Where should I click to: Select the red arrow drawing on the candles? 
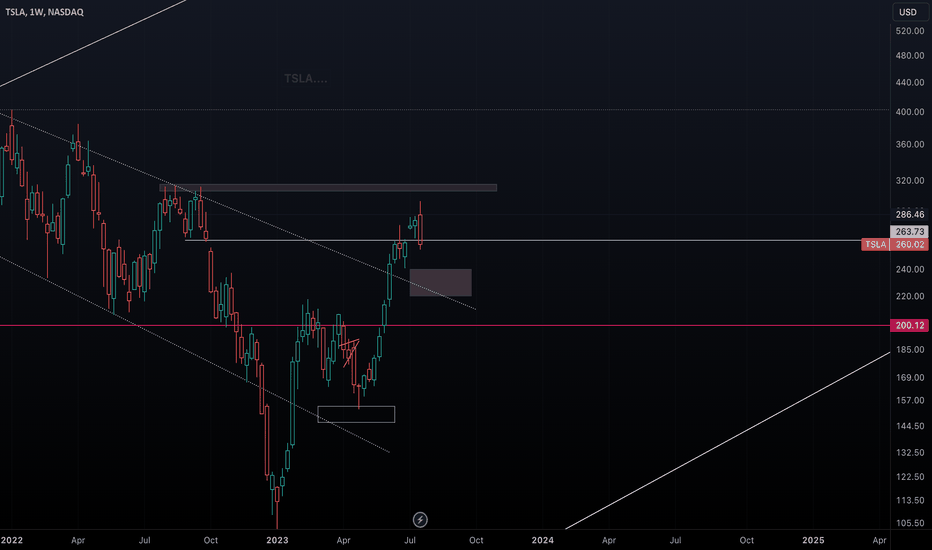(x=351, y=352)
